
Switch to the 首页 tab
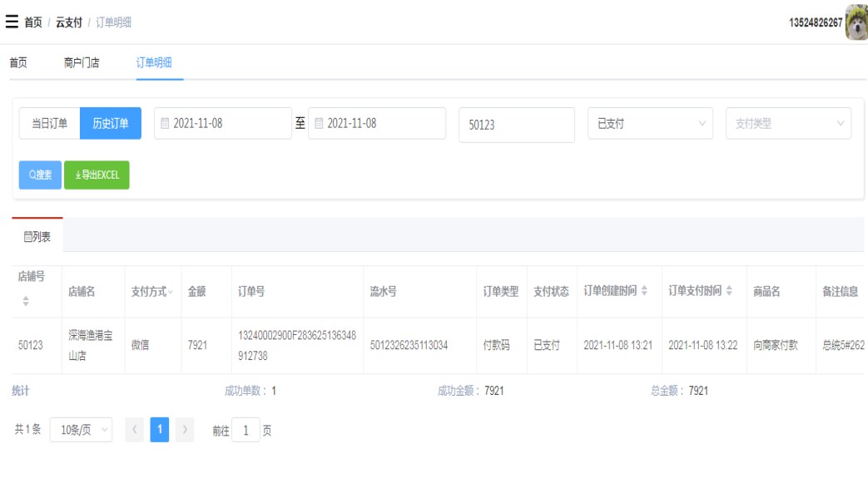point(18,62)
